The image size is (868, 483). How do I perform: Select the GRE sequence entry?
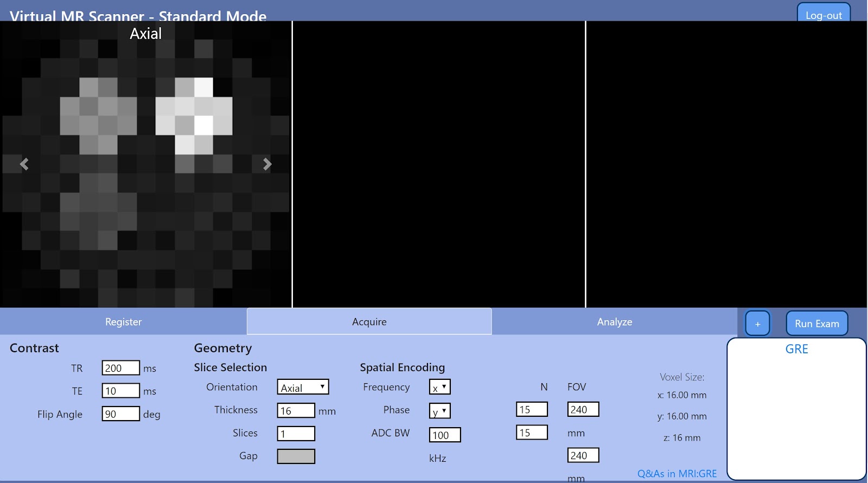tap(797, 349)
